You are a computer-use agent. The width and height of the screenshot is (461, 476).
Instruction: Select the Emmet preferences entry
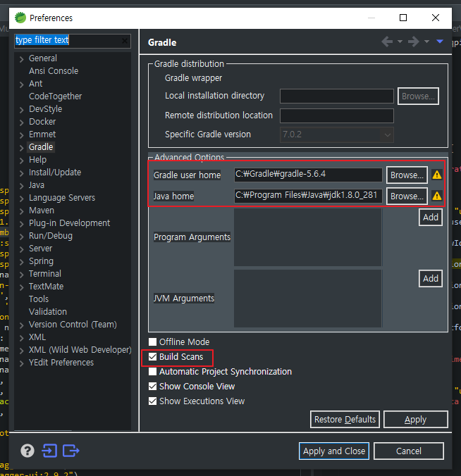click(x=42, y=134)
